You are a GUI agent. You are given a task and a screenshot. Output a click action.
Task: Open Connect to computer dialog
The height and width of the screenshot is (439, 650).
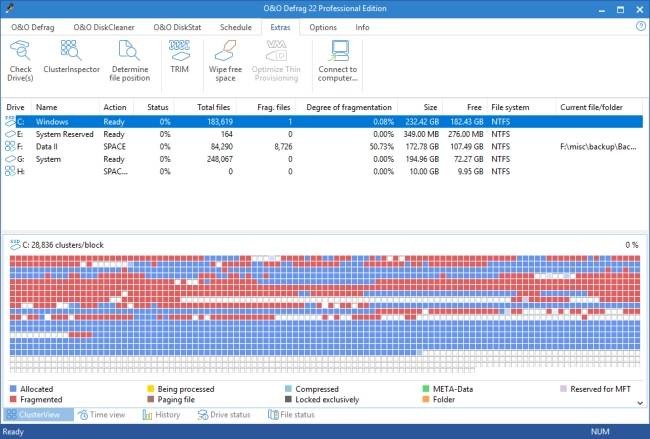[x=337, y=61]
